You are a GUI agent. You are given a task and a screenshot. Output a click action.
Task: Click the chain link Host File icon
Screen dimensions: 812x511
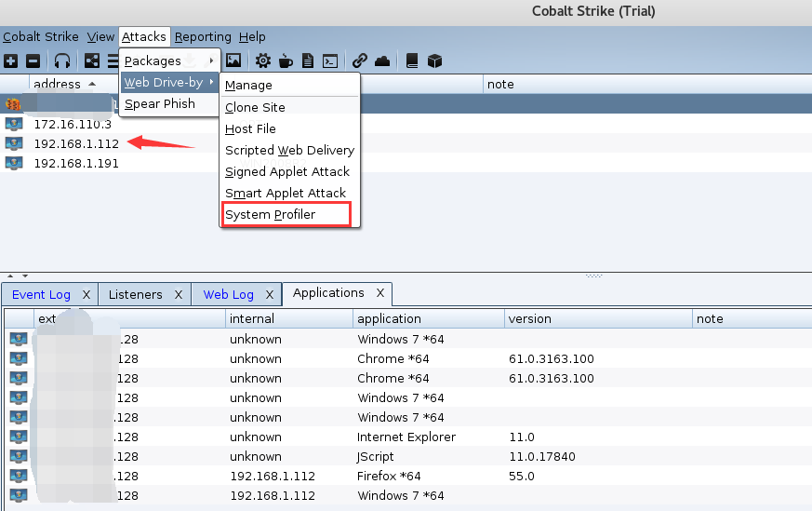coord(359,61)
